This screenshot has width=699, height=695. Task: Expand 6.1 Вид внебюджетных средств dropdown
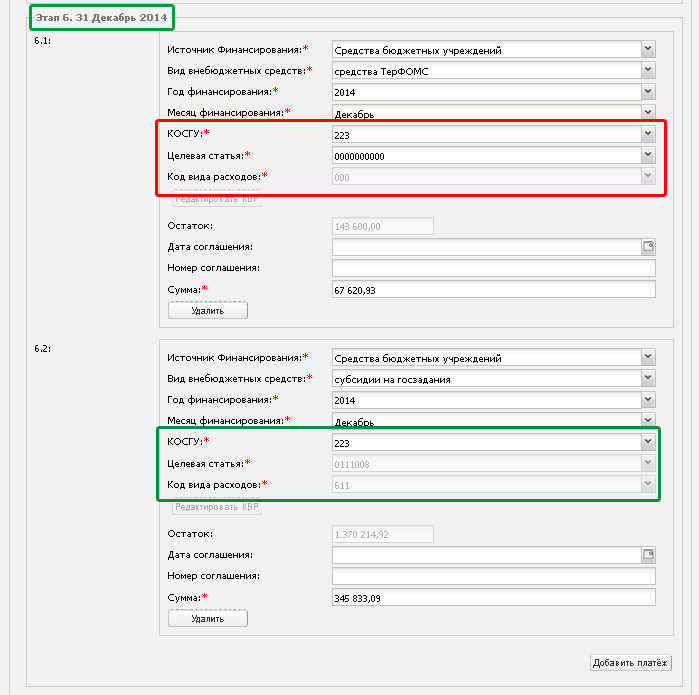648,70
